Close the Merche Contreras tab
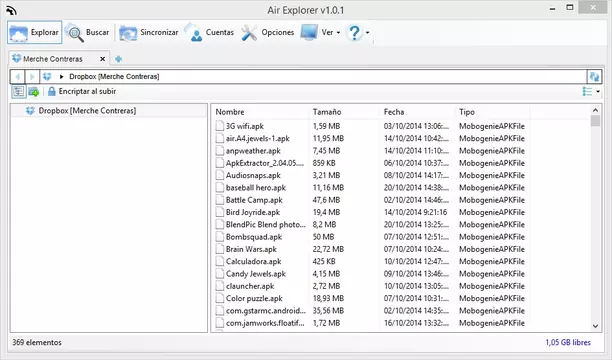This screenshot has width=612, height=360. [x=102, y=59]
